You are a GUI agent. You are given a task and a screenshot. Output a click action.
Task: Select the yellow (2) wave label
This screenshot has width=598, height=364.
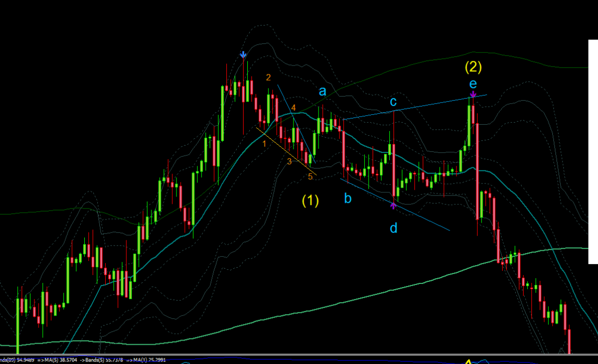click(x=473, y=67)
